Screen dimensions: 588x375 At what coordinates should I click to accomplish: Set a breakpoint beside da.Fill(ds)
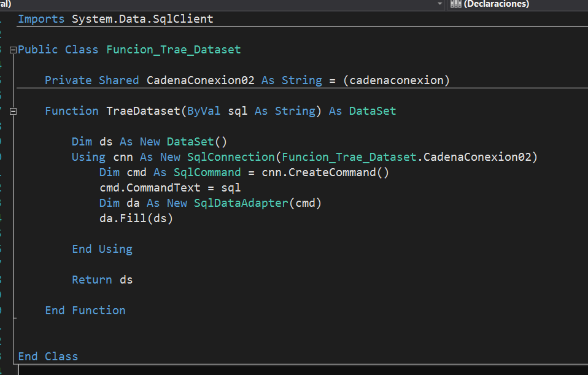coord(4,218)
